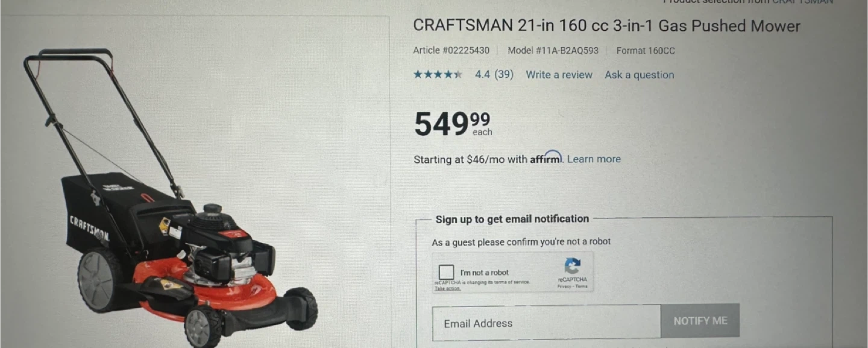Screen dimensions: 868x348
Task: Click the "Learn more" affirm link
Action: point(594,159)
